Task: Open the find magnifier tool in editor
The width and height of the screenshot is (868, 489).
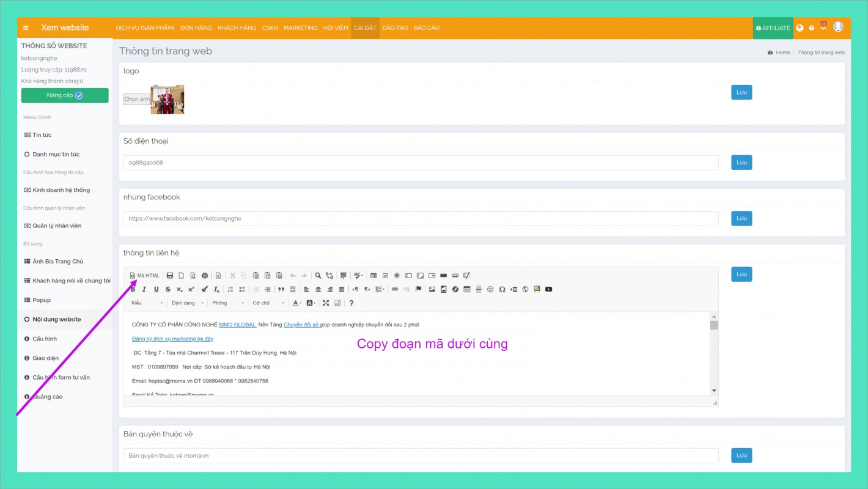Action: [318, 276]
